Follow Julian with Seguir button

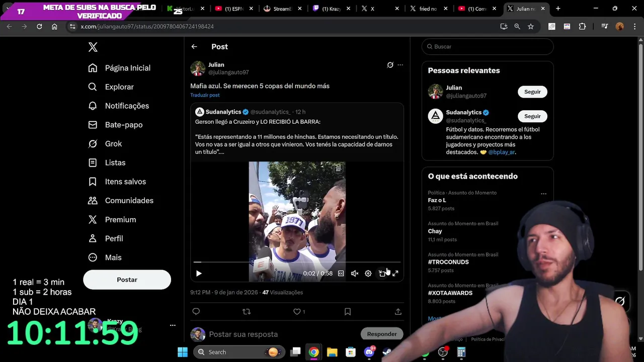click(x=532, y=92)
